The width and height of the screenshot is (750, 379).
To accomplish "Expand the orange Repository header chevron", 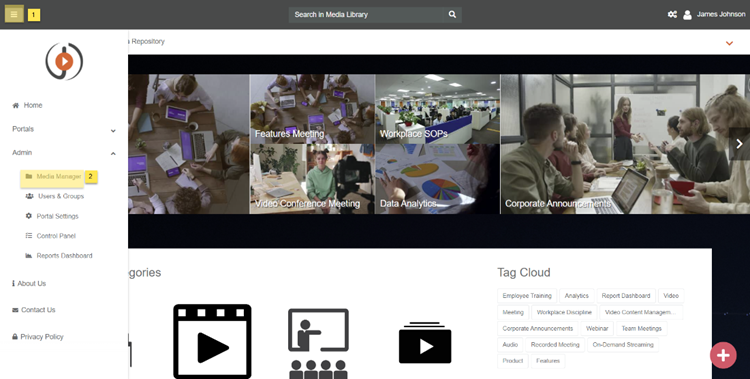I will [729, 43].
